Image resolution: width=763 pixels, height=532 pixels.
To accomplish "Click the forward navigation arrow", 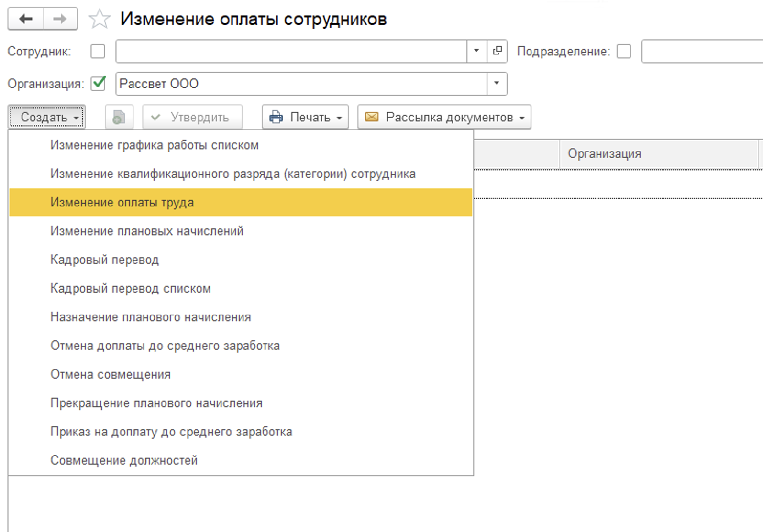I will (60, 19).
